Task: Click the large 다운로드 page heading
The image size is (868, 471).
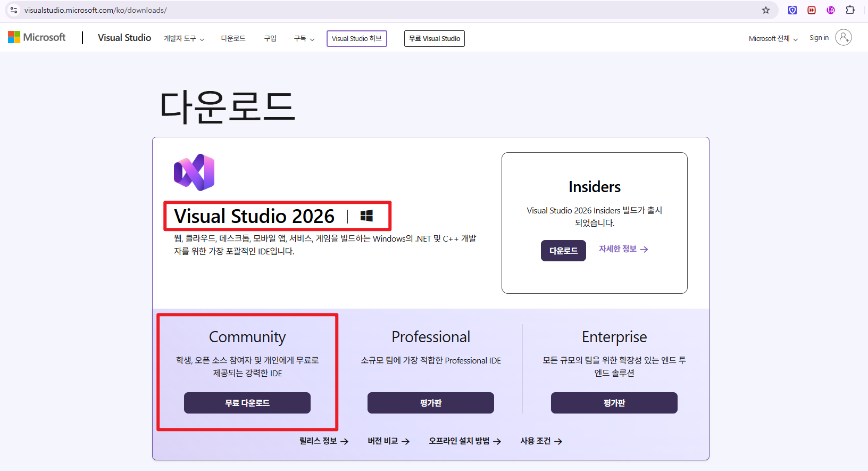Action: tap(228, 107)
